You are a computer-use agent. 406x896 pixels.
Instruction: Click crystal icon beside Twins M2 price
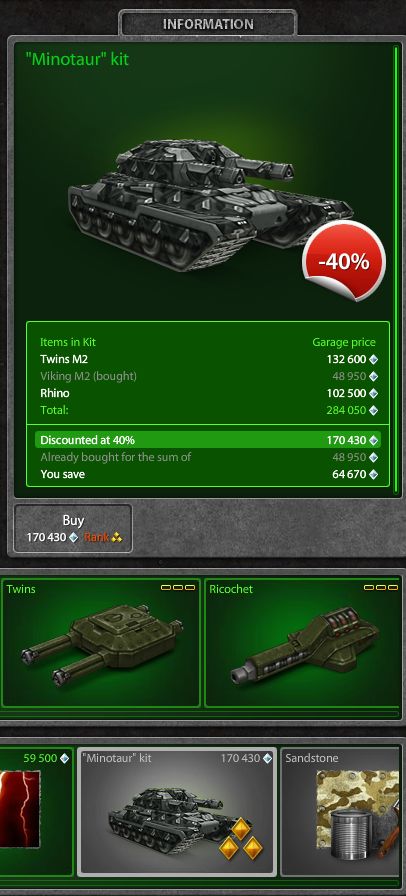373,359
